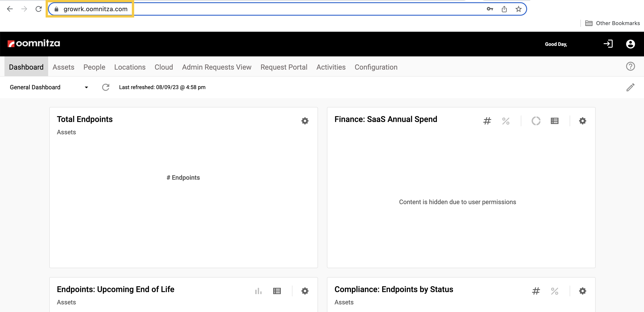Go to the Locations tab
644x312 pixels.
(x=129, y=67)
